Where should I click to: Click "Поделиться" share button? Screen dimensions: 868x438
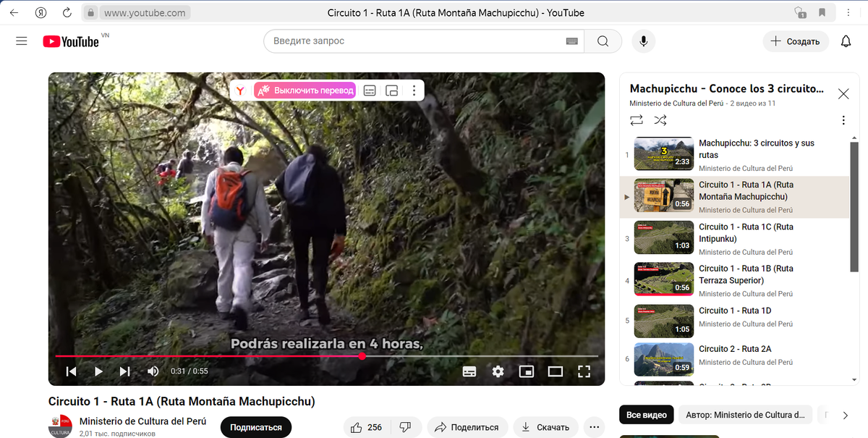[467, 427]
